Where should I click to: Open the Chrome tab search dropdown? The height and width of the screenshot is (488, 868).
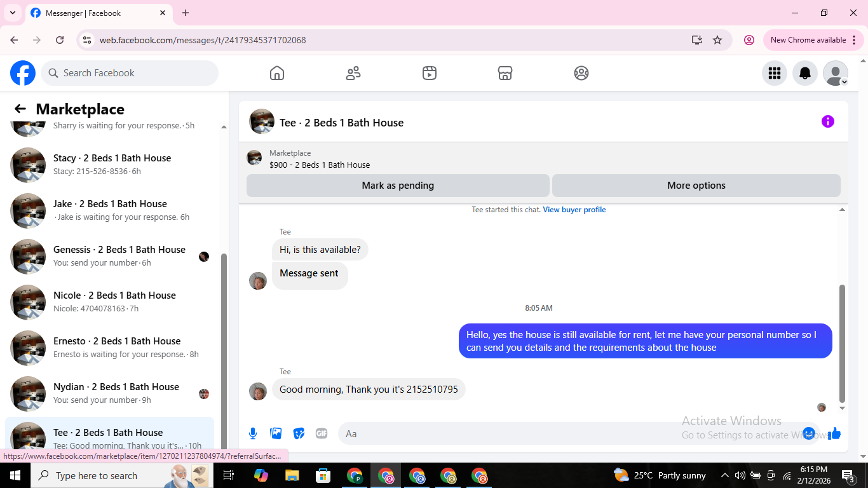click(12, 13)
